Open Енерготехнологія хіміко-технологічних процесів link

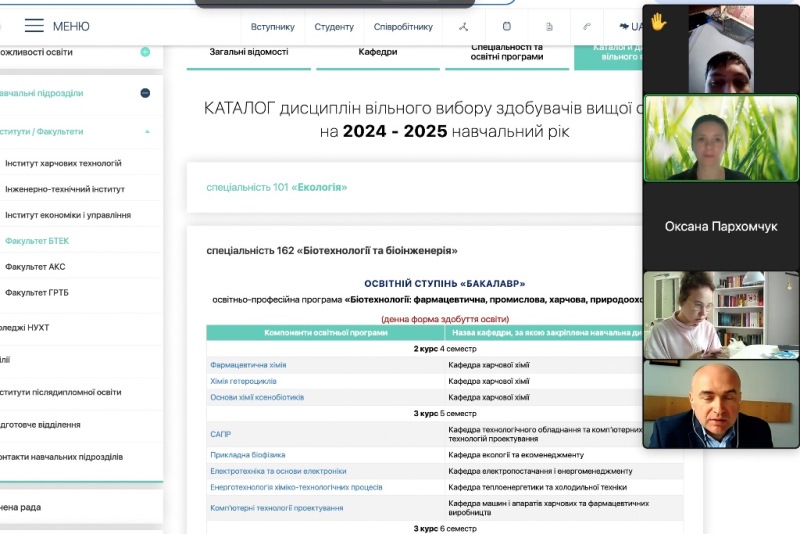click(x=296, y=487)
